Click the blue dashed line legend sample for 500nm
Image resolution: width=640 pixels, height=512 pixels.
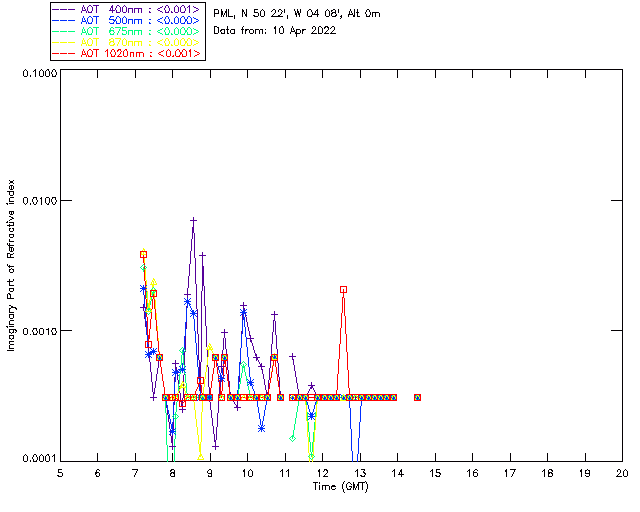(x=64, y=20)
